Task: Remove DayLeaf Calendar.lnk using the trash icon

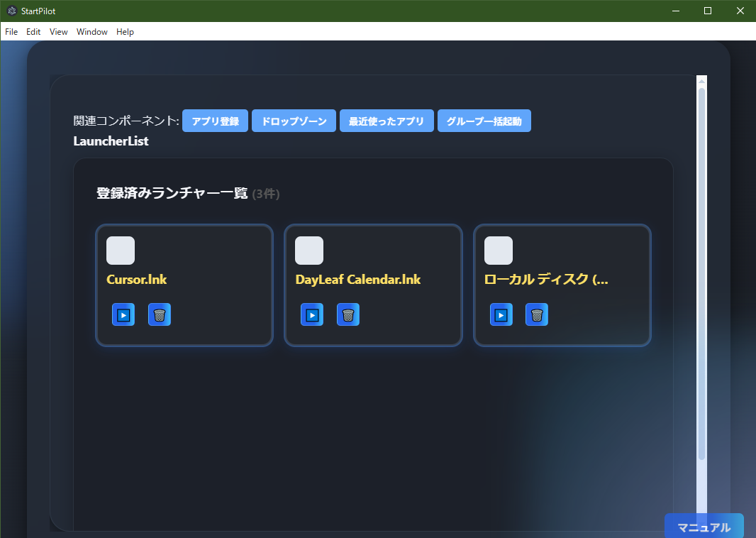Action: click(x=348, y=314)
